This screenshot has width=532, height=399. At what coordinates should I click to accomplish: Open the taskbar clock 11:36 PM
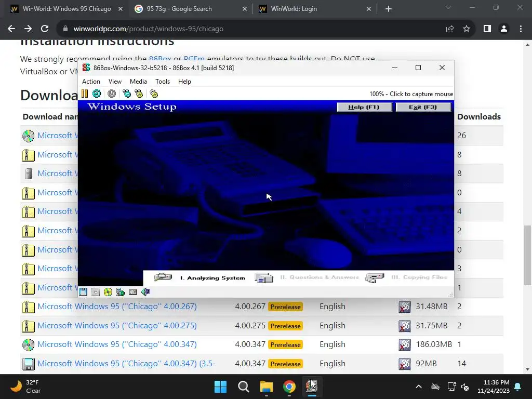point(494,387)
